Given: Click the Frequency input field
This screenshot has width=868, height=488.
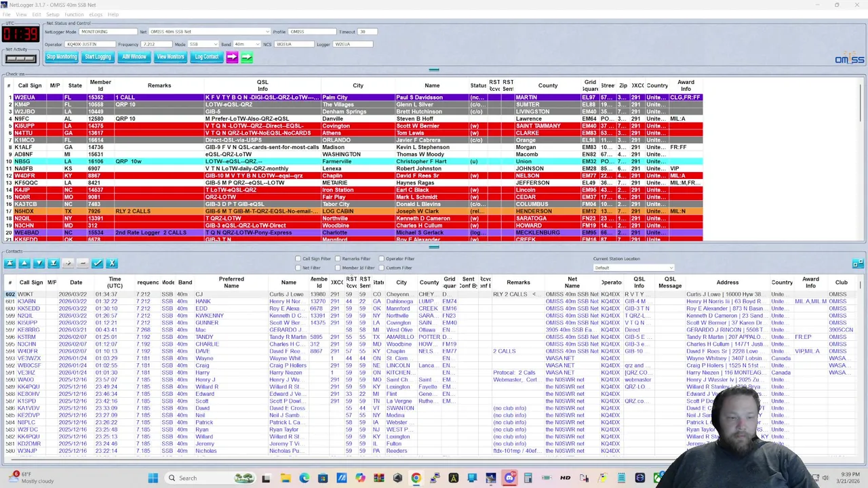Looking at the screenshot, I should [157, 44].
